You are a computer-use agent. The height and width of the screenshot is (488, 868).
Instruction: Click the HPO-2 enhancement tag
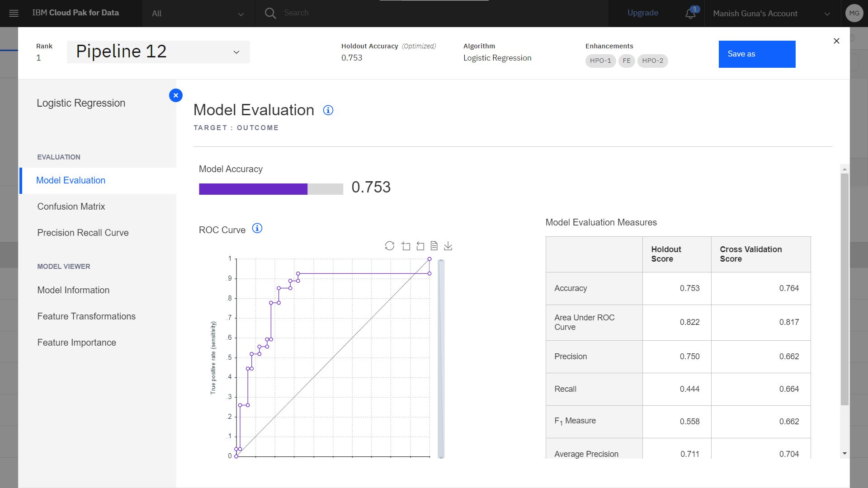point(653,61)
